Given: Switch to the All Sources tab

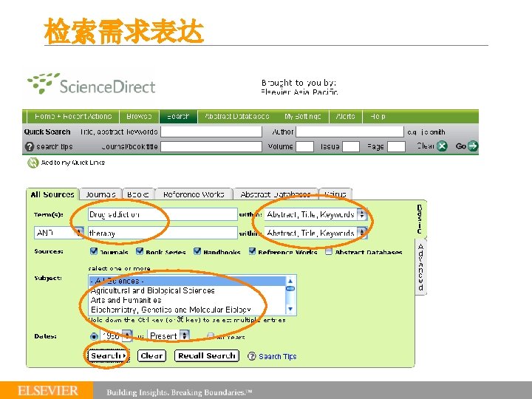Looking at the screenshot, I should [52, 194].
